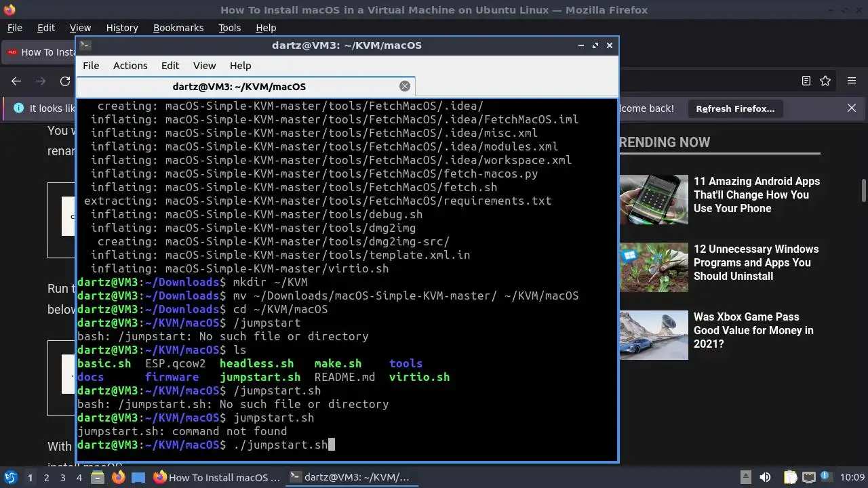Click the show desktop icon in the panel
The image size is (868, 488).
tap(138, 477)
